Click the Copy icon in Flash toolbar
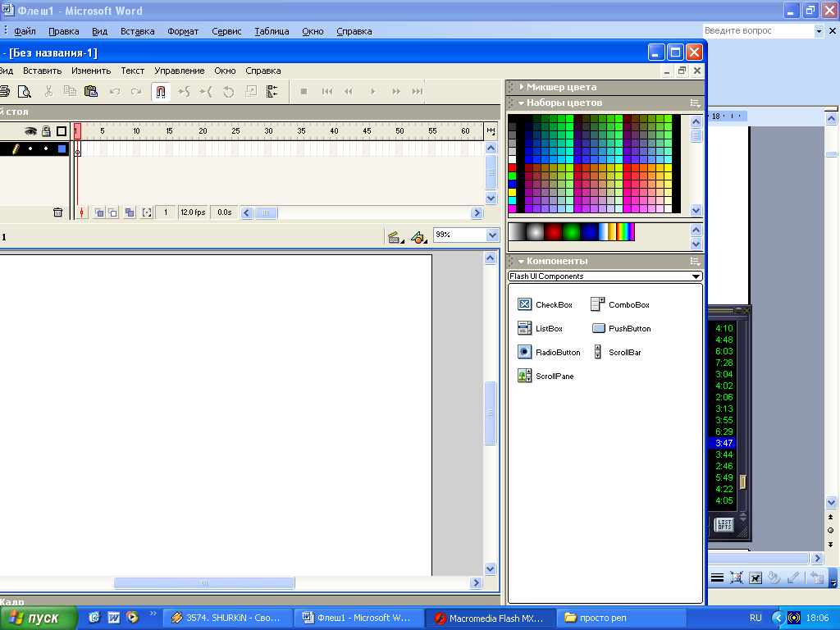The width and height of the screenshot is (840, 630). tap(70, 92)
